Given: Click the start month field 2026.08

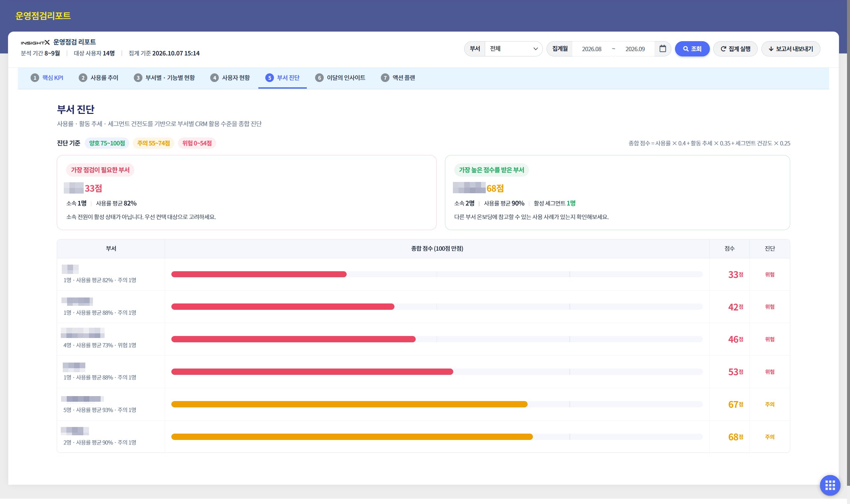Looking at the screenshot, I should point(591,49).
